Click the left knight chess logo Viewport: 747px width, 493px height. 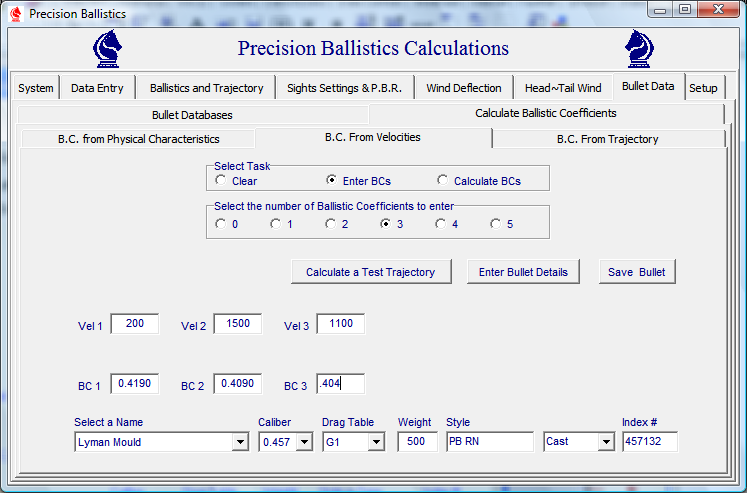pyautogui.click(x=108, y=48)
